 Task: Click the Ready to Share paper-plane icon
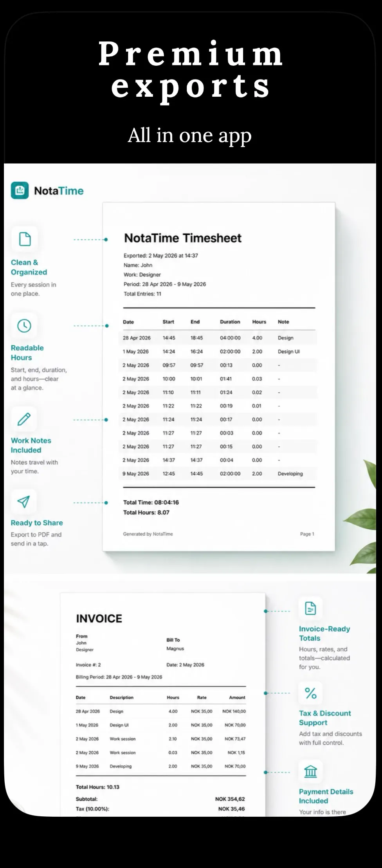23,502
